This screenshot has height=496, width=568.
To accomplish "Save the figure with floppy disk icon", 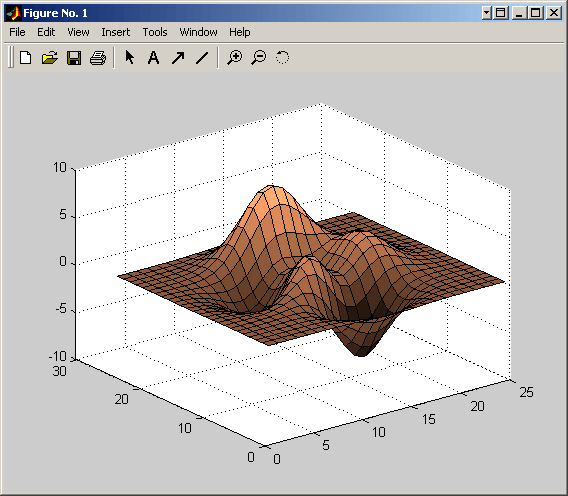I will 74,58.
